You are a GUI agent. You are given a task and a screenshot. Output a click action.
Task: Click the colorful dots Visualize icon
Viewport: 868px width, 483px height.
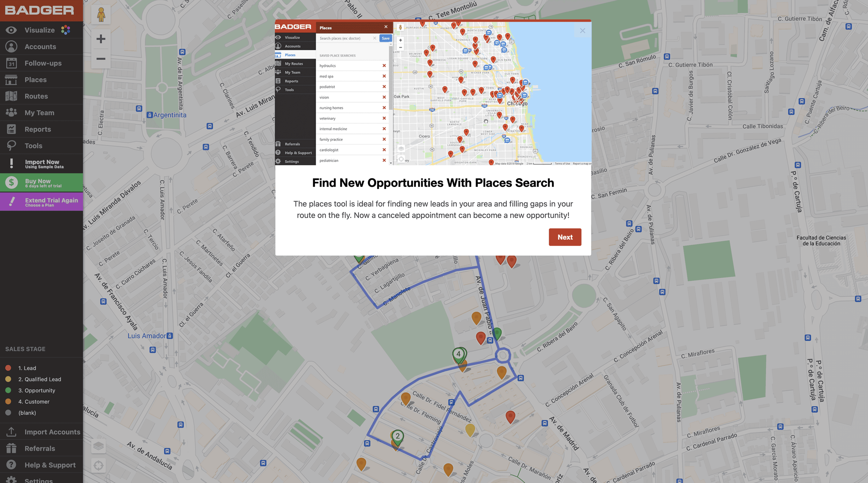(65, 30)
